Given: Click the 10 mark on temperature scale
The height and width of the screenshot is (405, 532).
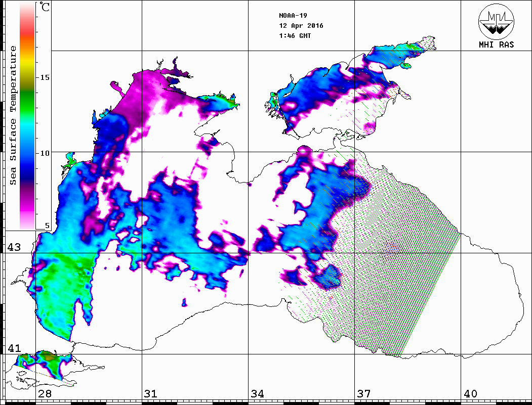Looking at the screenshot, I should click(x=45, y=153).
